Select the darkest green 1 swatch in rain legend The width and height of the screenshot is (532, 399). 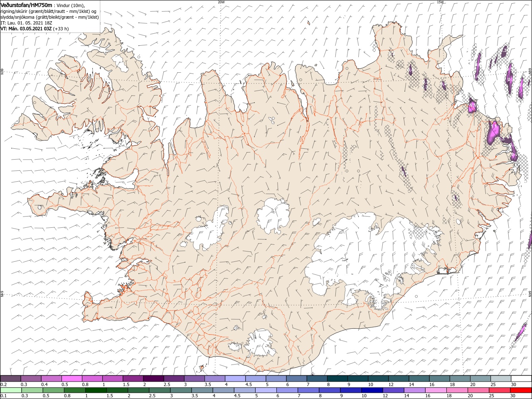(96, 390)
